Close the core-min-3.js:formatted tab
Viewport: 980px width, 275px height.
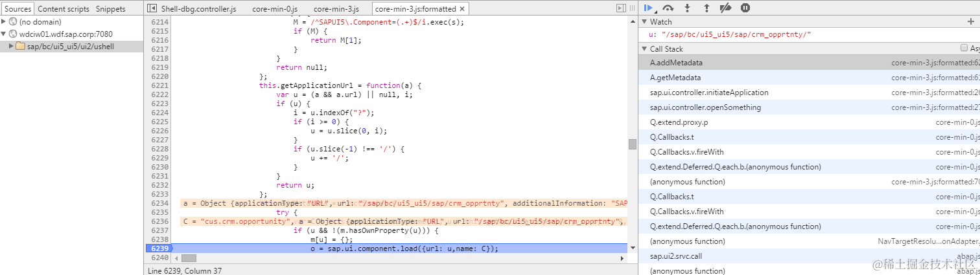[x=462, y=9]
